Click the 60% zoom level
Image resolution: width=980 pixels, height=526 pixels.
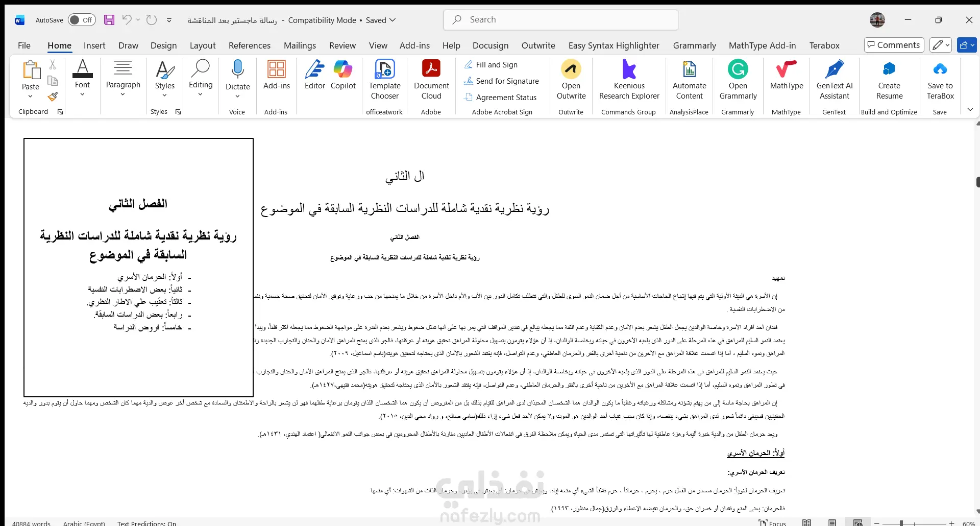[x=968, y=523]
